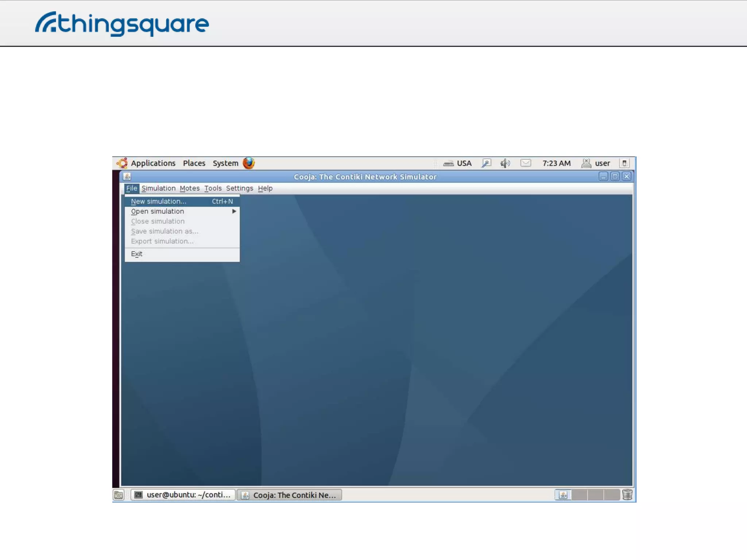Screen dimensions: 747x560
Task: Open the Motes menu
Action: [190, 188]
